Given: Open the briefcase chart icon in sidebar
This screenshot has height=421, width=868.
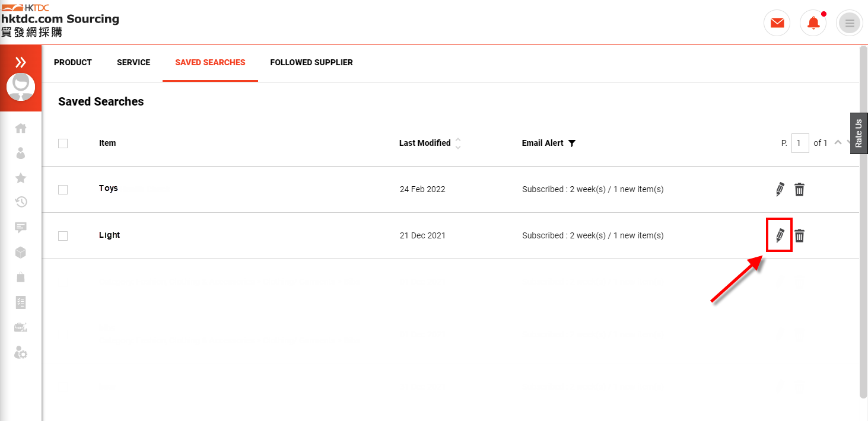Looking at the screenshot, I should 21,327.
